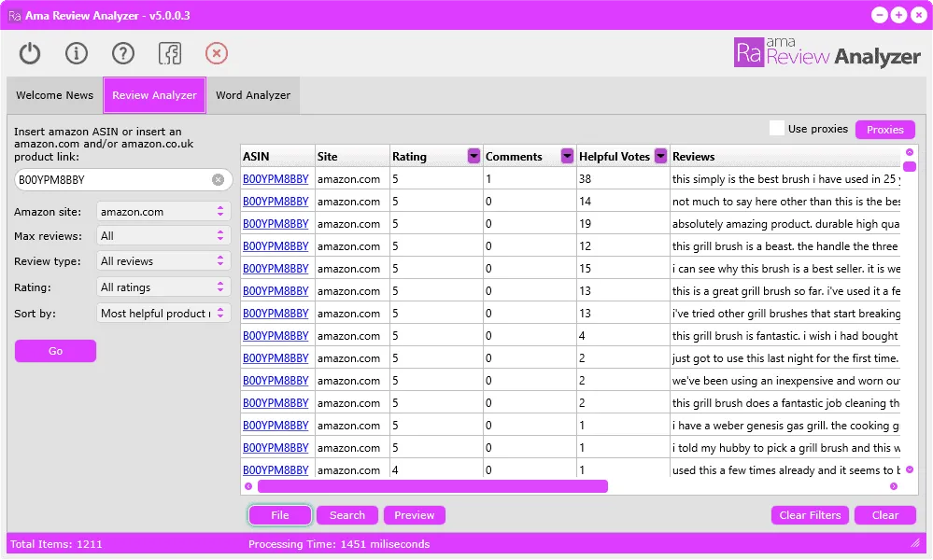933x560 pixels.
Task: Click scroll-up arrow of vertical scrollbar
Action: (910, 152)
